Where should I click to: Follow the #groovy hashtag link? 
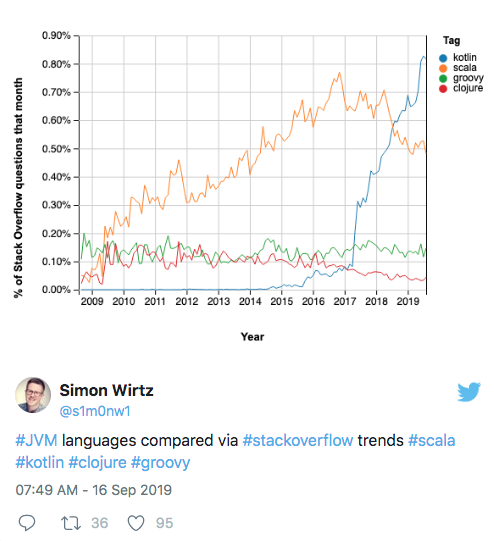160,463
